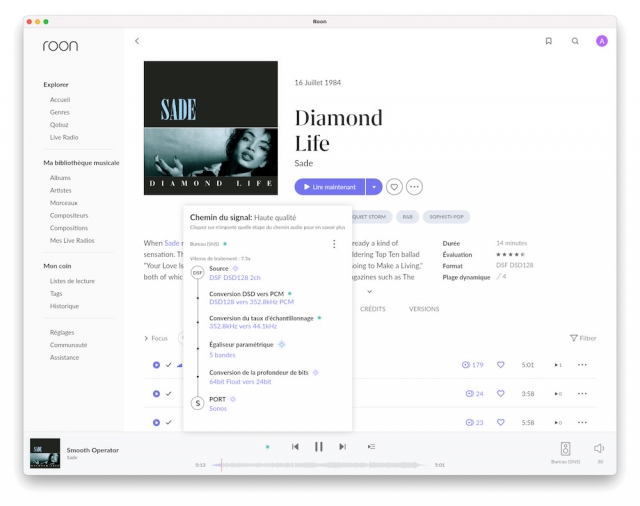Open album more options ellipsis button
Screen dimensions: 640x506
point(414,187)
